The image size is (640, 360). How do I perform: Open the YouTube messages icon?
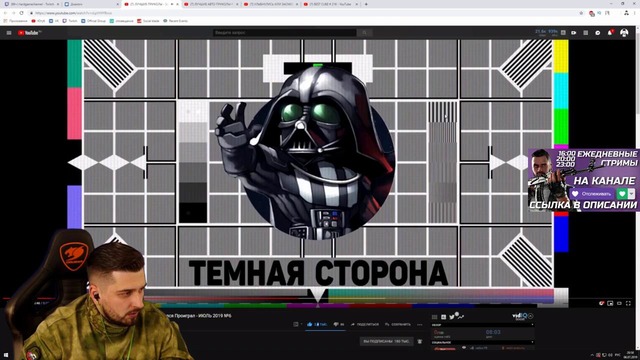[x=598, y=33]
